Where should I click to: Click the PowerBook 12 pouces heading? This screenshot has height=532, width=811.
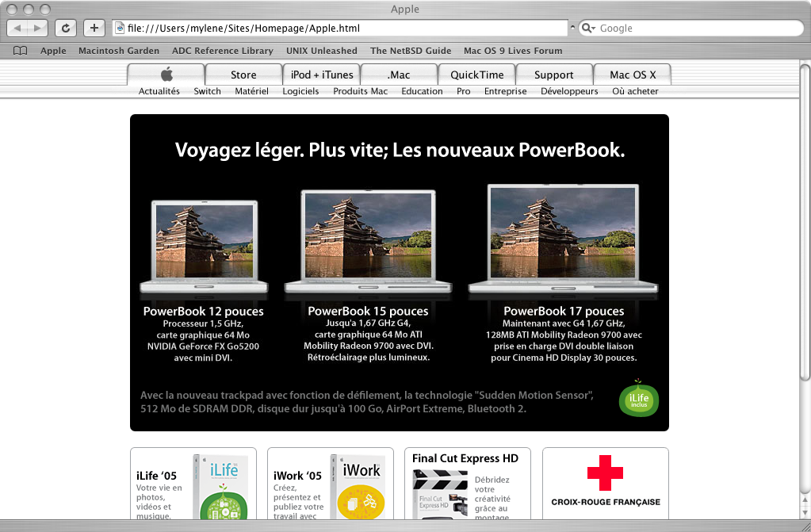pyautogui.click(x=203, y=311)
